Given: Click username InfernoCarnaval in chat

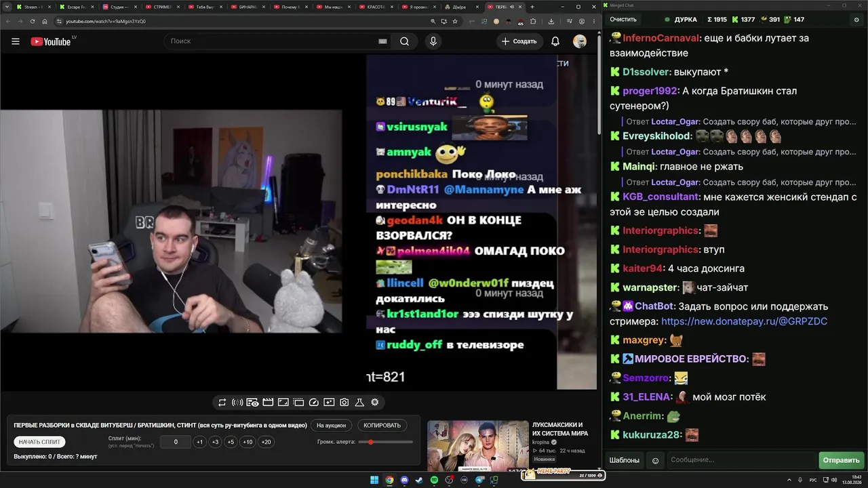Looking at the screenshot, I should click(x=661, y=39).
